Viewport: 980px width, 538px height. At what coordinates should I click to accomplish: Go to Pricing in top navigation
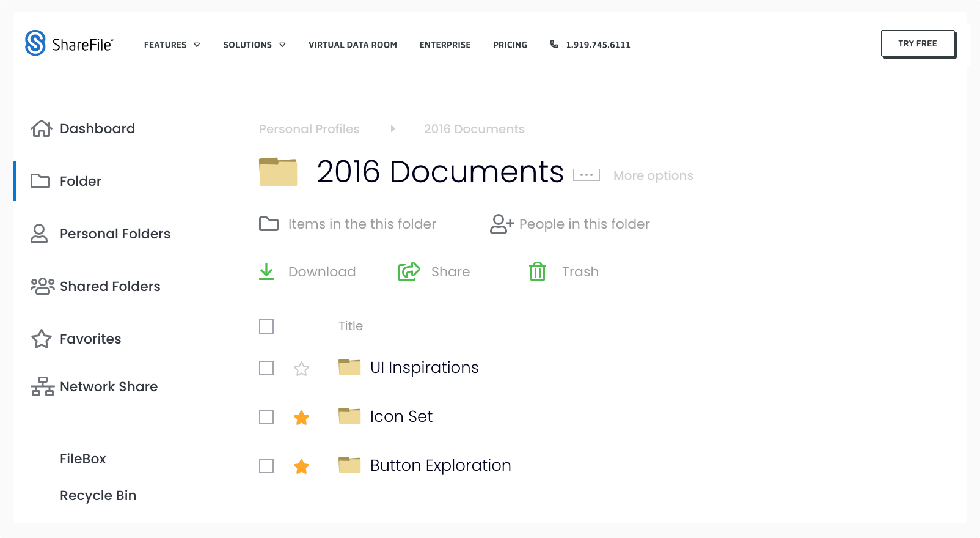point(510,45)
